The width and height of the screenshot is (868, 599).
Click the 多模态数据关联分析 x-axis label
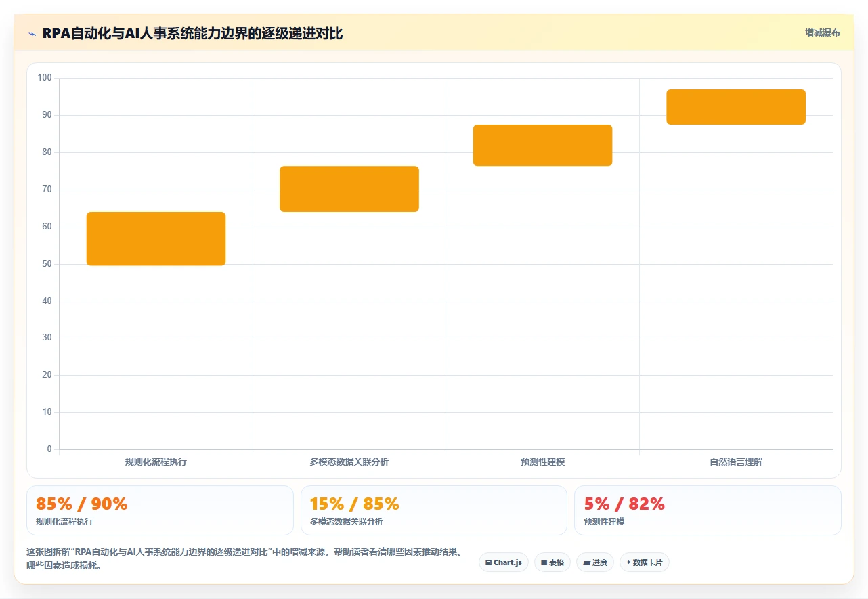coord(349,462)
